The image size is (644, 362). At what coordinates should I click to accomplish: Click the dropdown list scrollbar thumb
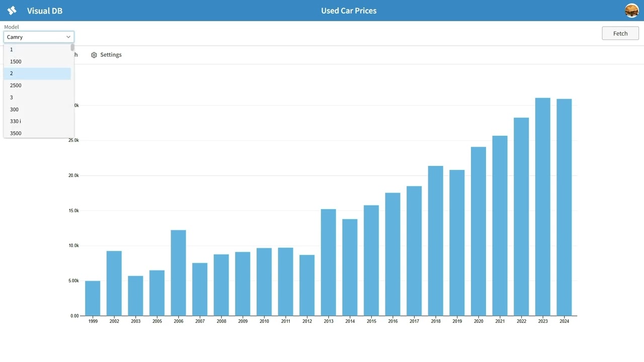tap(72, 47)
